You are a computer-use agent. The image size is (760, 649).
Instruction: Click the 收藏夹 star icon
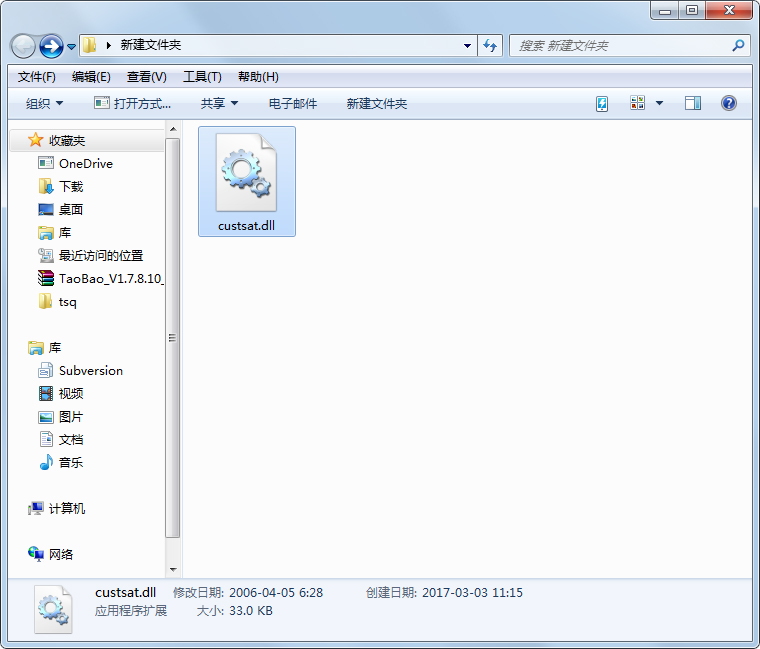pyautogui.click(x=35, y=140)
